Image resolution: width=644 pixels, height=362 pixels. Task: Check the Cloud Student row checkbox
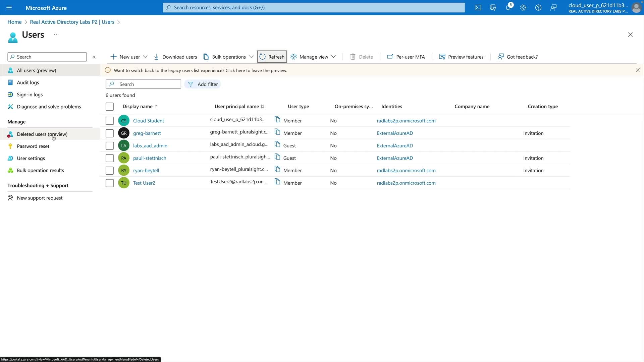(109, 121)
